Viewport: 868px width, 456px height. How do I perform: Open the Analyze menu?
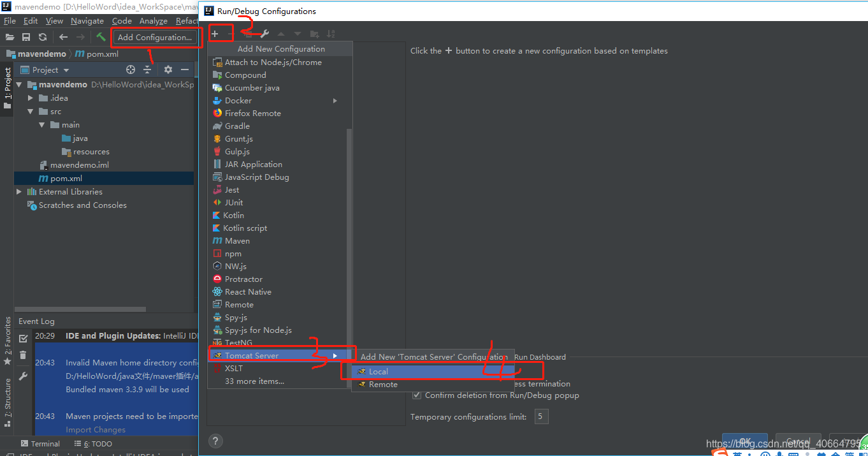[153, 21]
